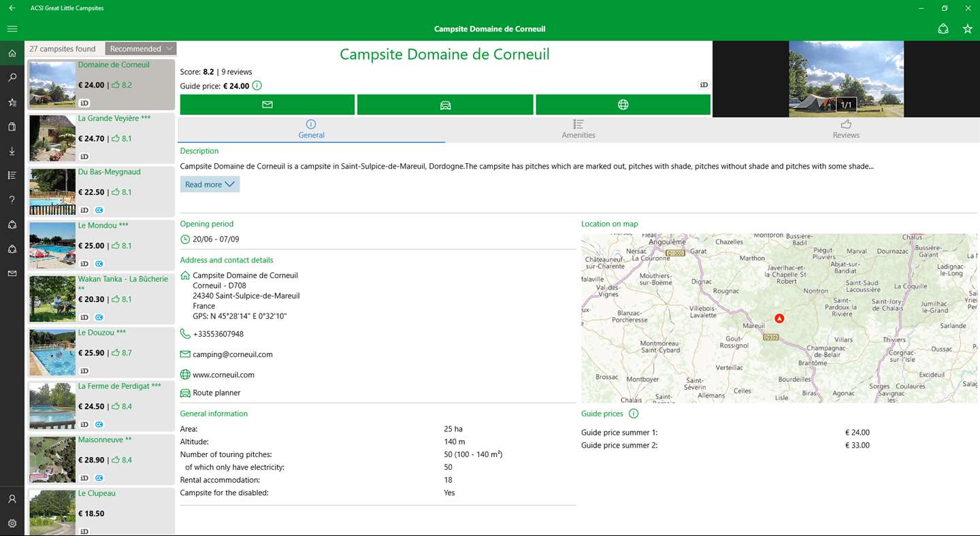Email camping@corneuil.com

point(233,354)
